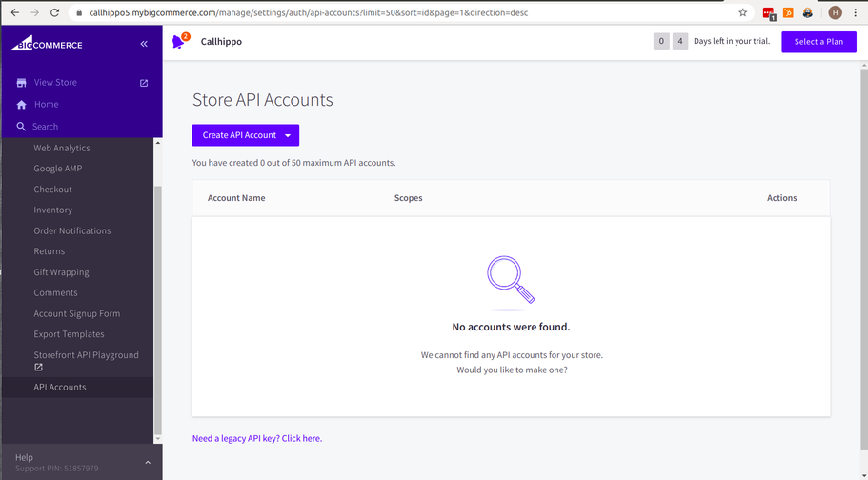Open Inventory settings
This screenshot has width=868, height=480.
(x=52, y=210)
